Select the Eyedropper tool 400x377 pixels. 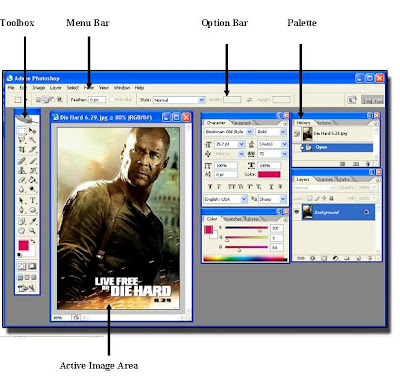(32, 221)
